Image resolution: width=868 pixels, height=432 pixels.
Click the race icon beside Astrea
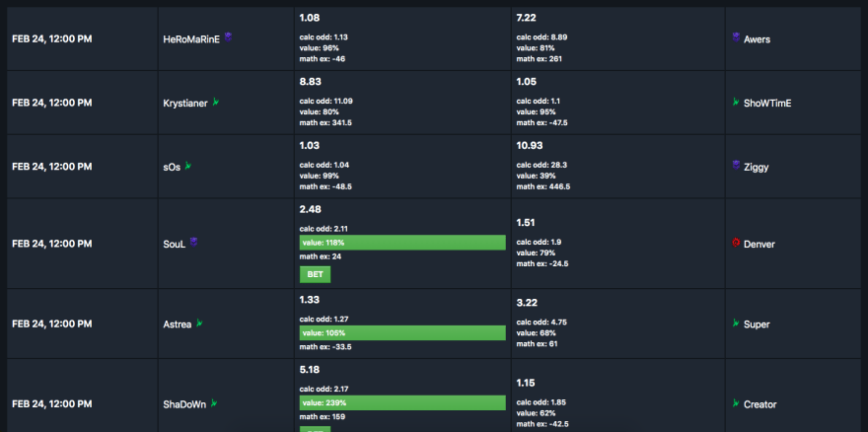(x=199, y=323)
